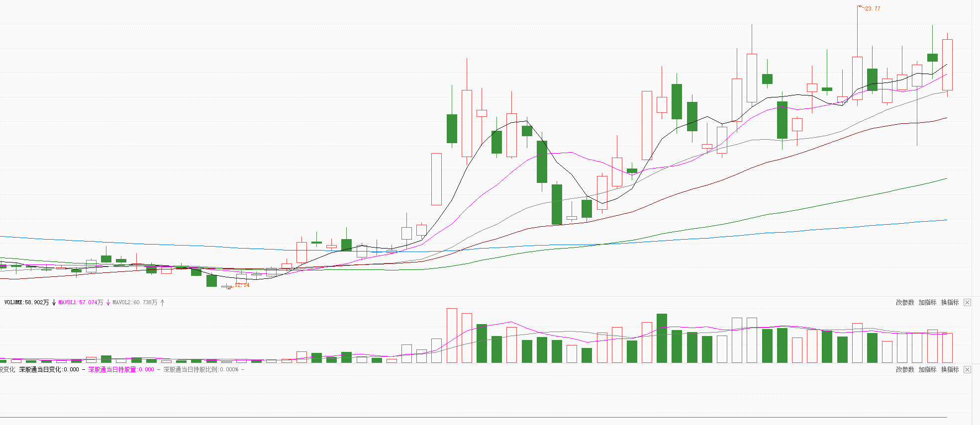This screenshot has width=980, height=425.
Task: Click 加指标 in the VOLUME panel
Action: click(927, 302)
